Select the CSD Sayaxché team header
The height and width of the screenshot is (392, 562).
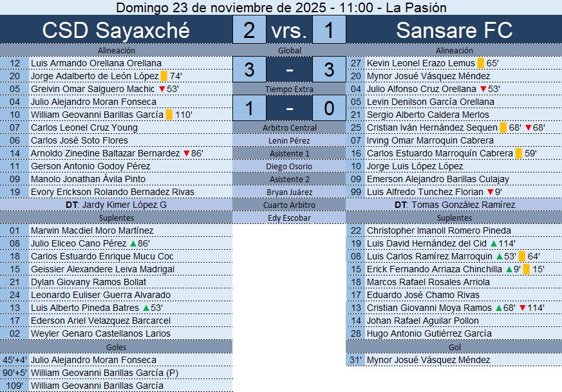coord(116,30)
